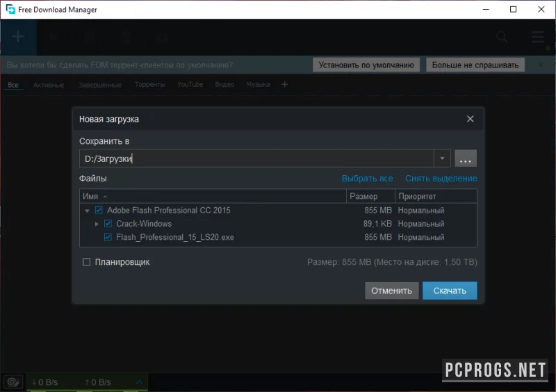
Task: Click the Размер 855 MB disk space text
Action: pos(392,262)
